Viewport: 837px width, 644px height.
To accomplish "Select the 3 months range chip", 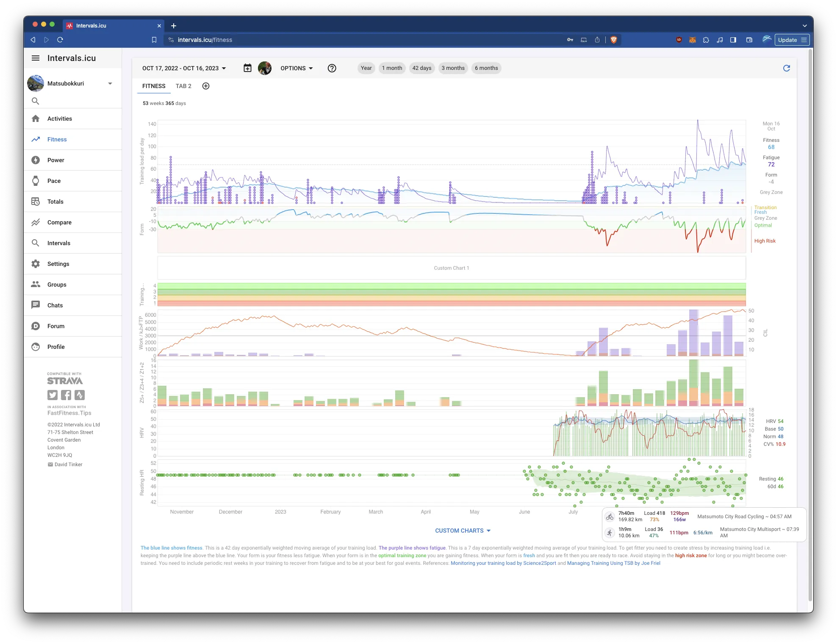I will (453, 68).
